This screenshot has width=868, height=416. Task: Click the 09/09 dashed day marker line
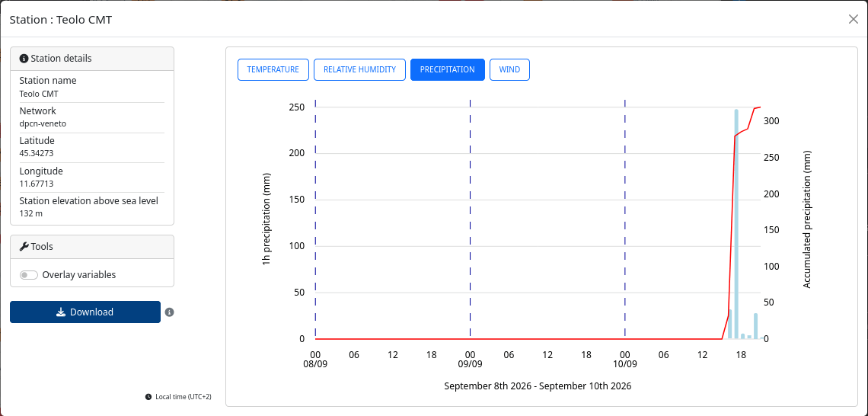[x=470, y=219]
